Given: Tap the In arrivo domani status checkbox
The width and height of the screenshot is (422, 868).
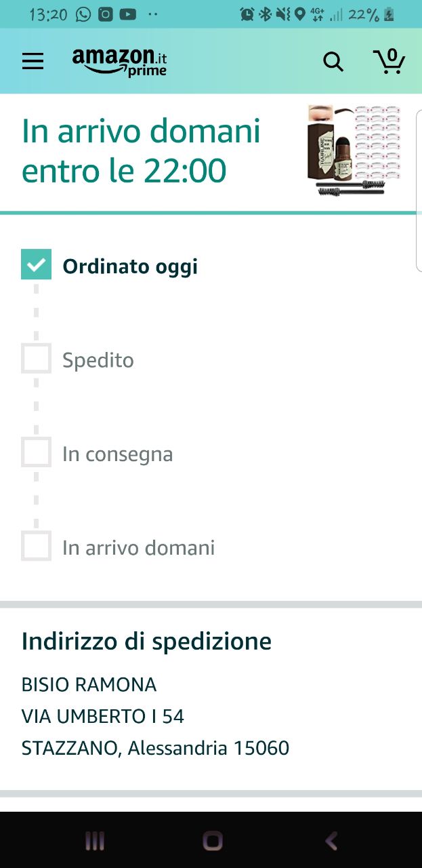Looking at the screenshot, I should click(36, 546).
